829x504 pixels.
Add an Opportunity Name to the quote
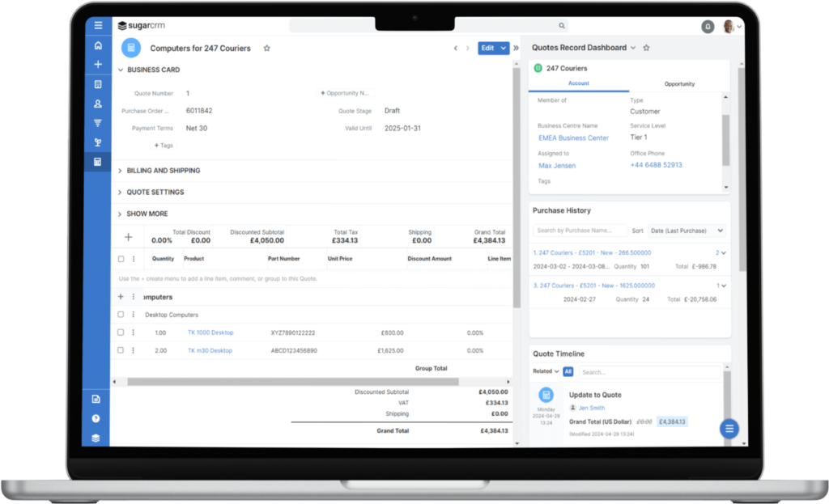pos(345,93)
